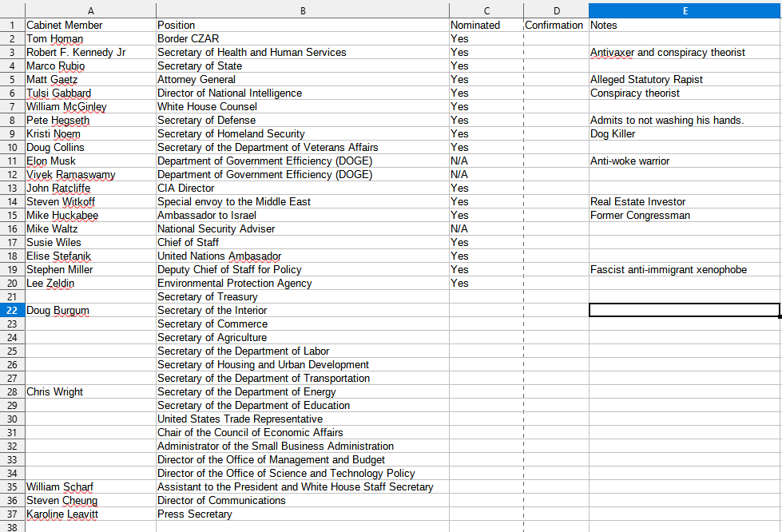The width and height of the screenshot is (782, 532).
Task: Select the 'Vivek Ramaswamy' cell
Action: (x=90, y=174)
